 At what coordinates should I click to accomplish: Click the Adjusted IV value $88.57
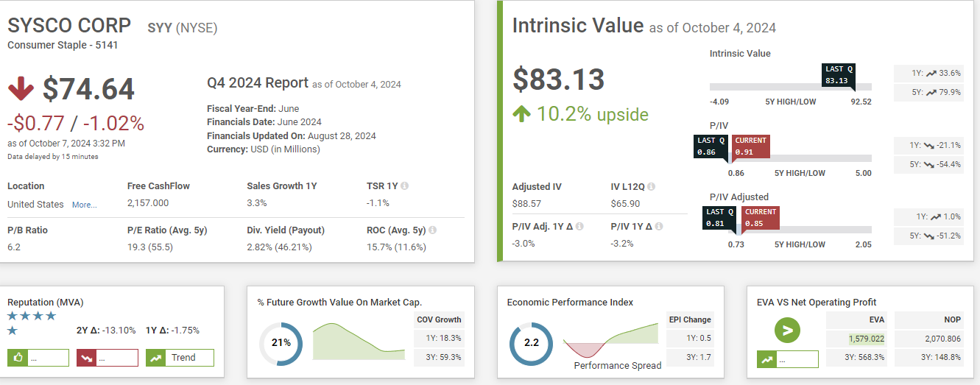point(526,203)
